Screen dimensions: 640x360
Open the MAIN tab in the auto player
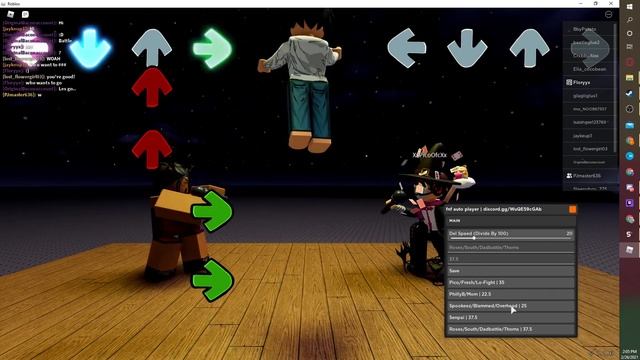pyautogui.click(x=510, y=221)
